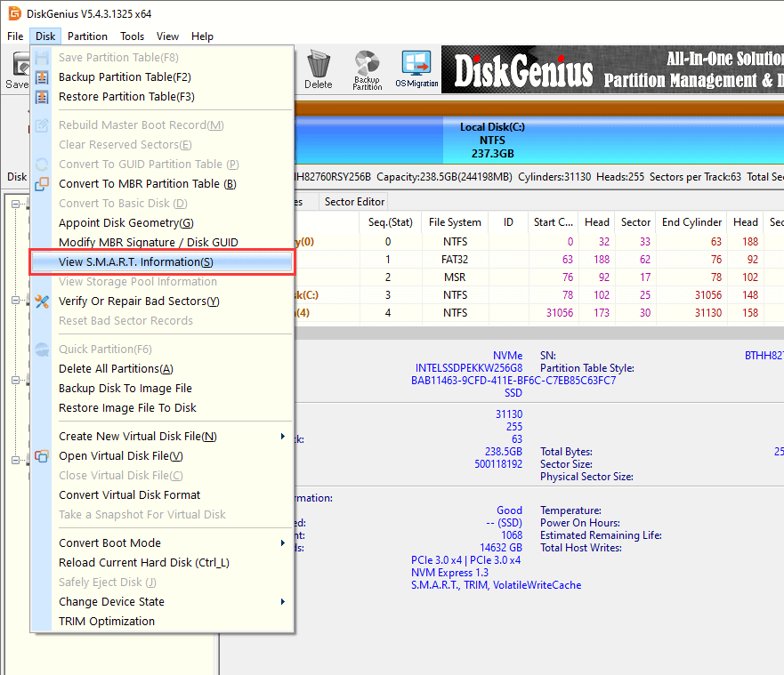Image resolution: width=784 pixels, height=675 pixels.
Task: Click the Open Virtual Disk File icon
Action: point(42,456)
